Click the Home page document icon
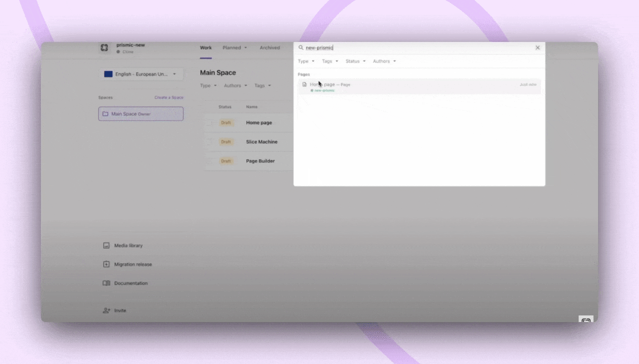Viewport: 639px width, 364px height. click(x=305, y=84)
